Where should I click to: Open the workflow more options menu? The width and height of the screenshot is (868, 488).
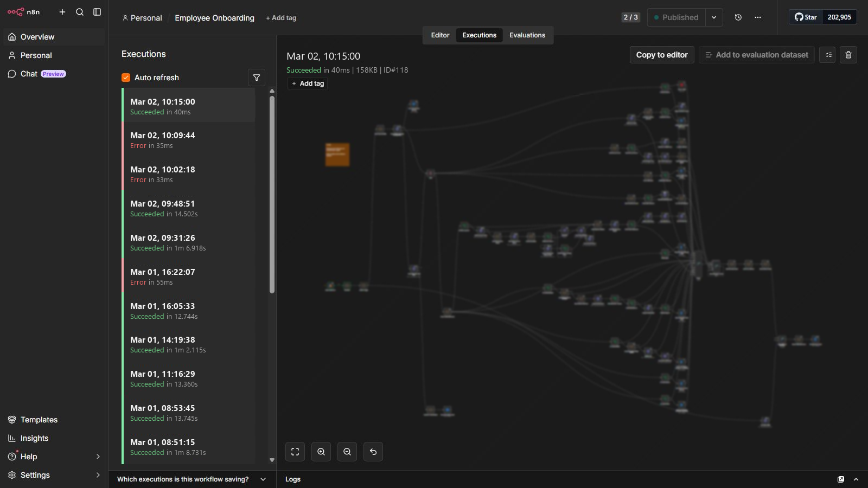[x=758, y=17]
